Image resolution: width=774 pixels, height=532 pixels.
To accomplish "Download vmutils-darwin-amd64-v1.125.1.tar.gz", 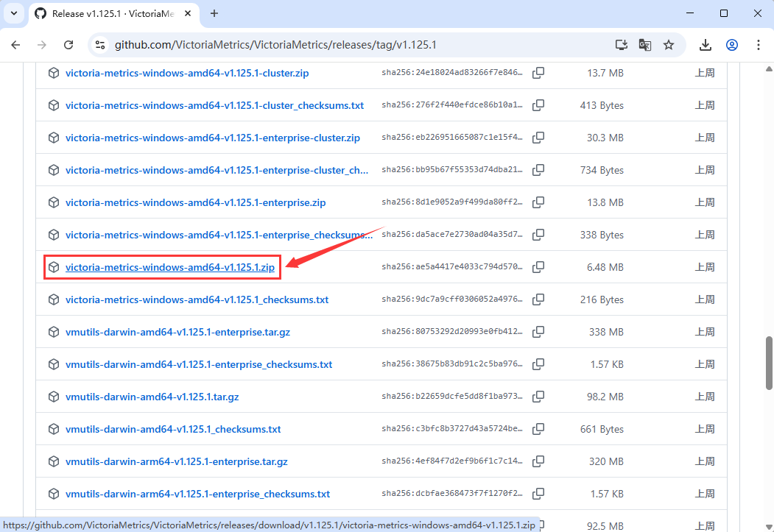I will [x=152, y=397].
